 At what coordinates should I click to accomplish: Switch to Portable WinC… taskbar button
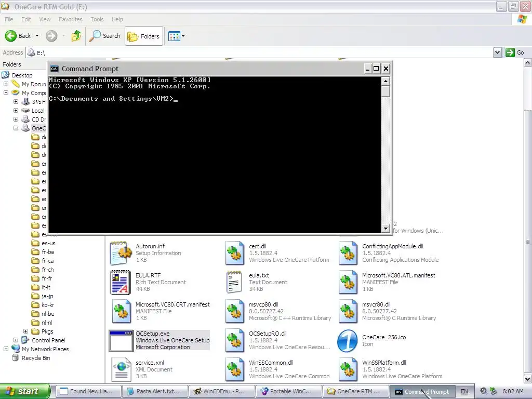pos(288,392)
